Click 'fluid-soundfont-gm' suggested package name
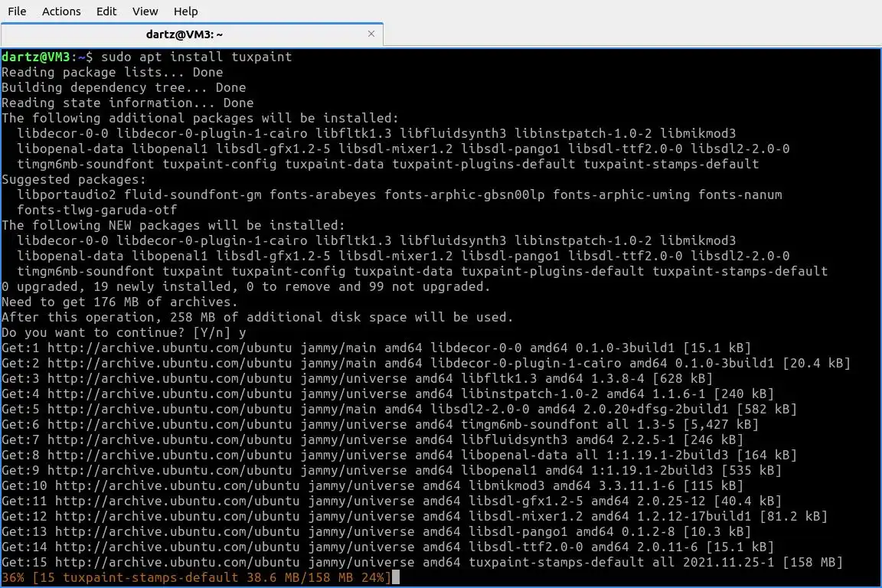 193,194
